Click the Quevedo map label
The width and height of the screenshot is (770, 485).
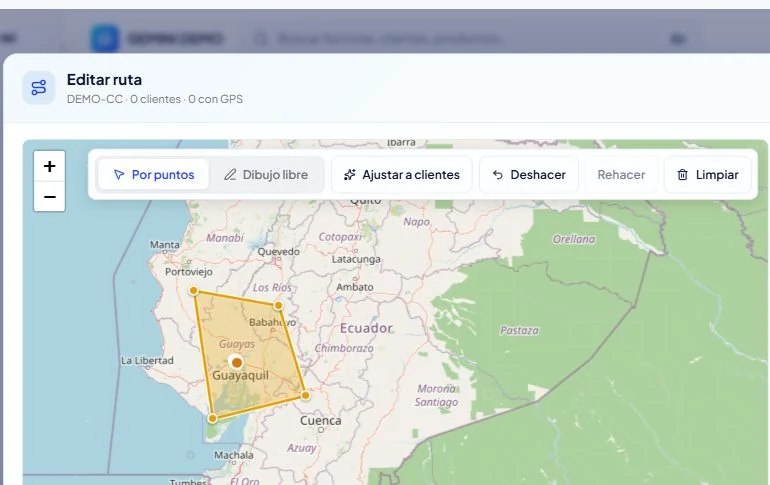[278, 251]
